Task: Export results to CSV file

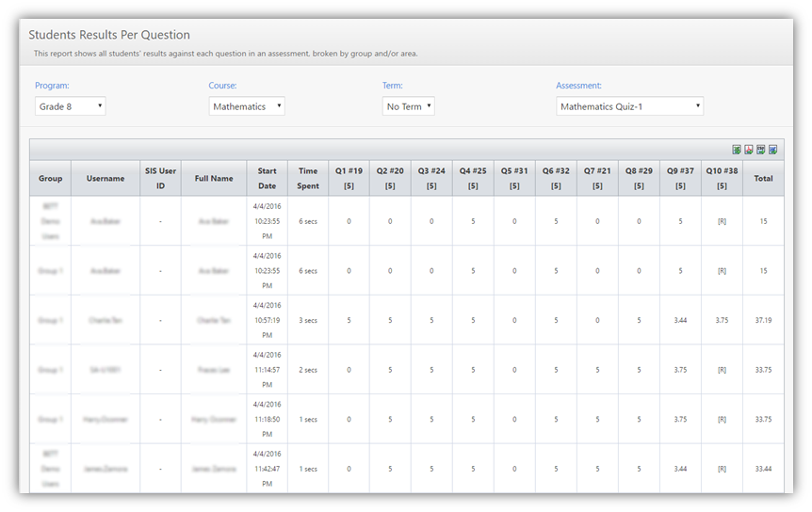Action: (760, 150)
